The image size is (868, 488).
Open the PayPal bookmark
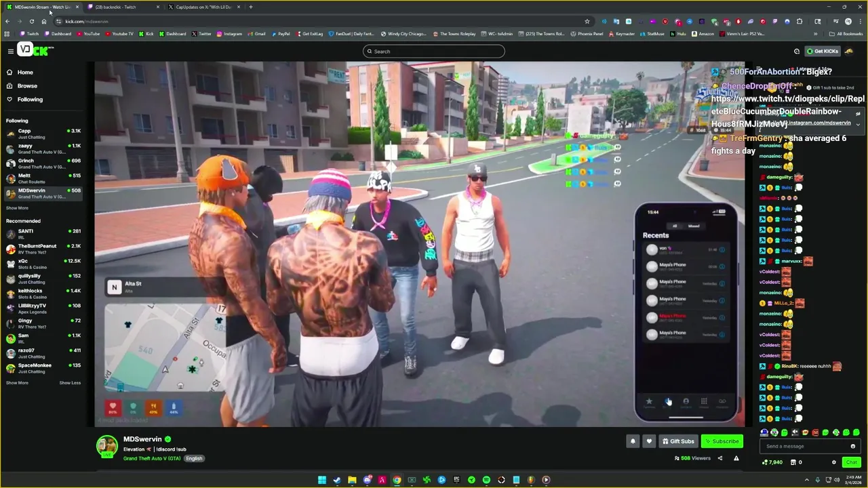pos(280,34)
